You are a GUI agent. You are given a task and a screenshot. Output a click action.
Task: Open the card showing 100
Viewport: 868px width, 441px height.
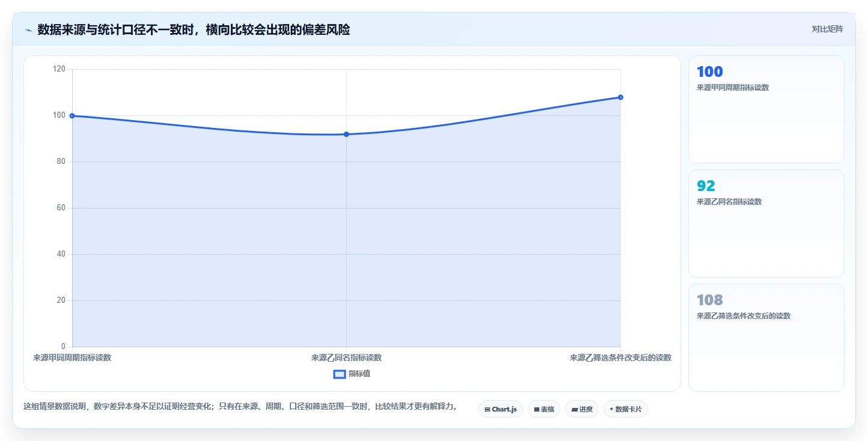pyautogui.click(x=766, y=109)
